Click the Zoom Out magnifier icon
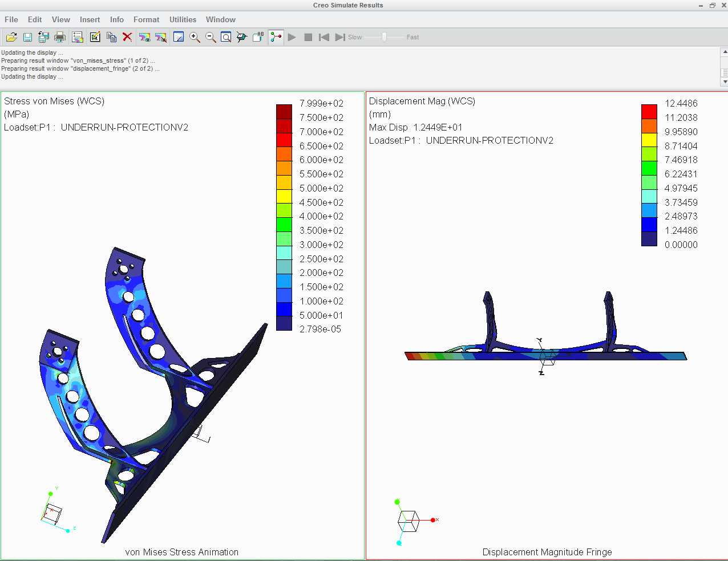The width and height of the screenshot is (728, 561). click(211, 37)
